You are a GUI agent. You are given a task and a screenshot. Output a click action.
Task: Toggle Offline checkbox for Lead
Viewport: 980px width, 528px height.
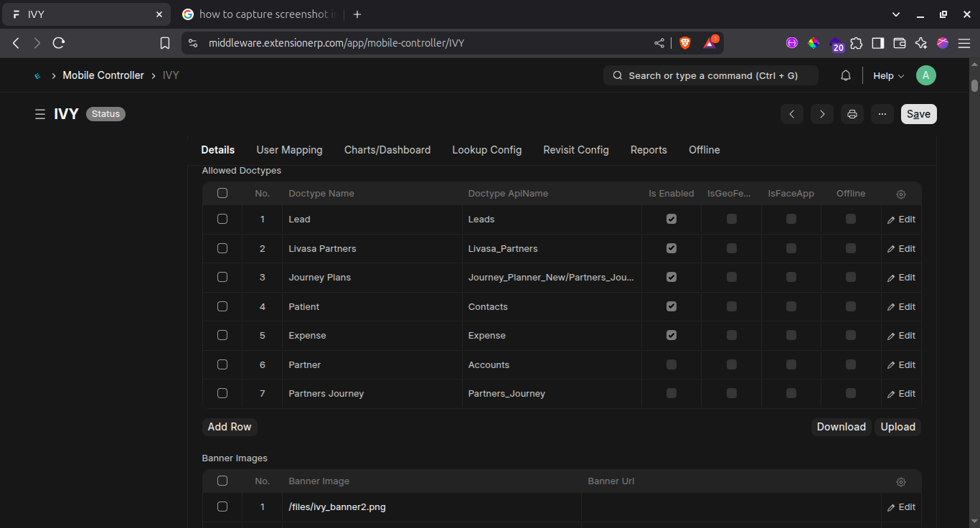click(x=851, y=219)
